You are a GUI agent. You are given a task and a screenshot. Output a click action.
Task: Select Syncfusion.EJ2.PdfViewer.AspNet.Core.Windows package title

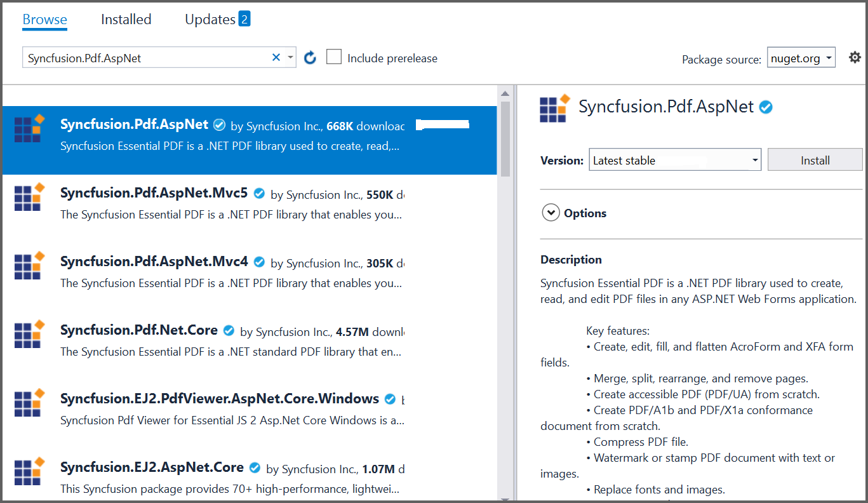tap(220, 398)
